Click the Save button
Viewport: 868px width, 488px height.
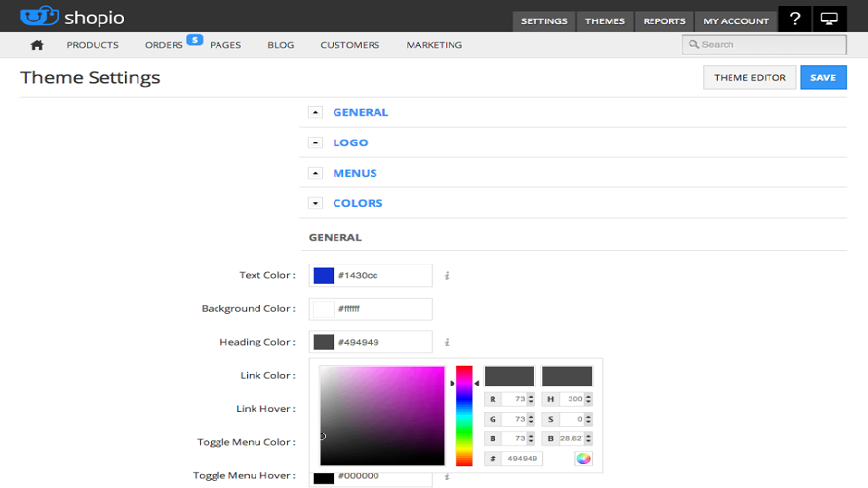pyautogui.click(x=822, y=78)
